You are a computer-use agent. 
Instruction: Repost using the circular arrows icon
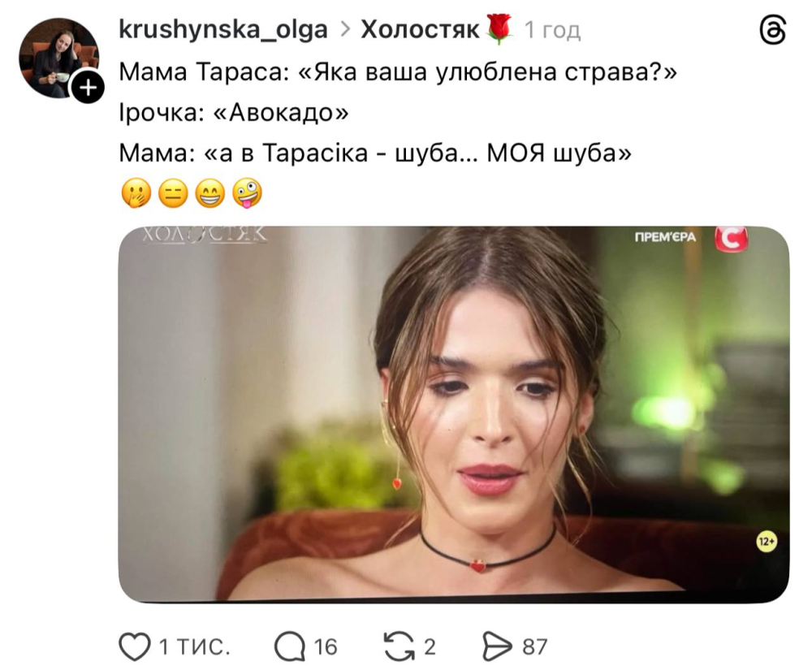400,646
